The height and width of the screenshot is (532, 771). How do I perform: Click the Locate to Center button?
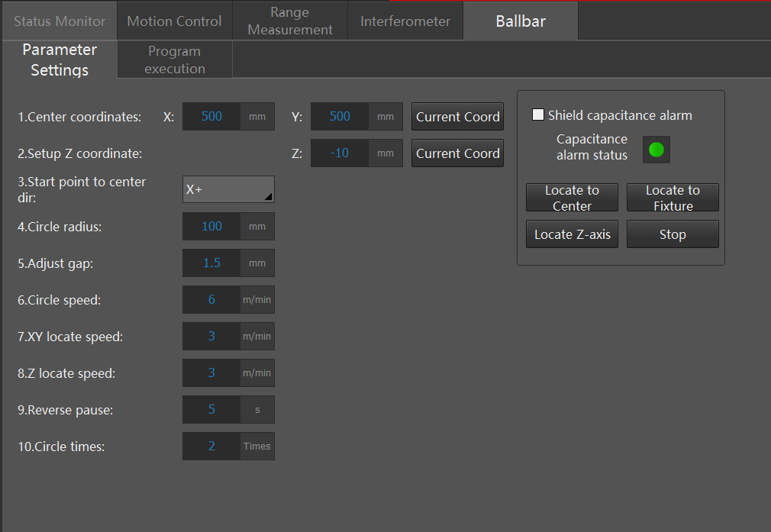click(x=572, y=198)
